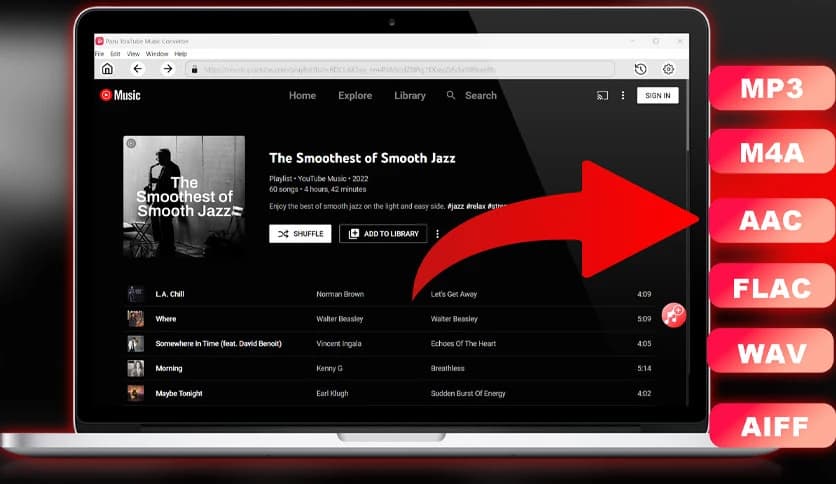
Task: Click the SIGN IN button
Action: tap(657, 95)
